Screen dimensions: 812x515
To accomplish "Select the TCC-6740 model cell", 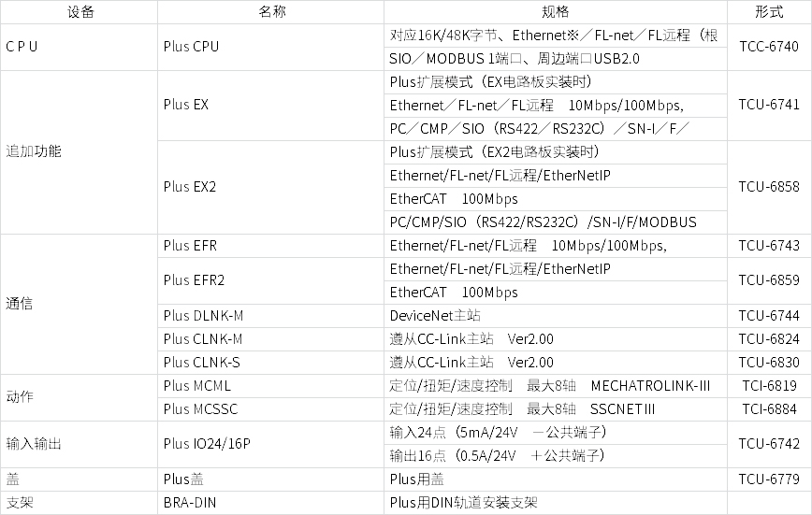I will 768,47.
